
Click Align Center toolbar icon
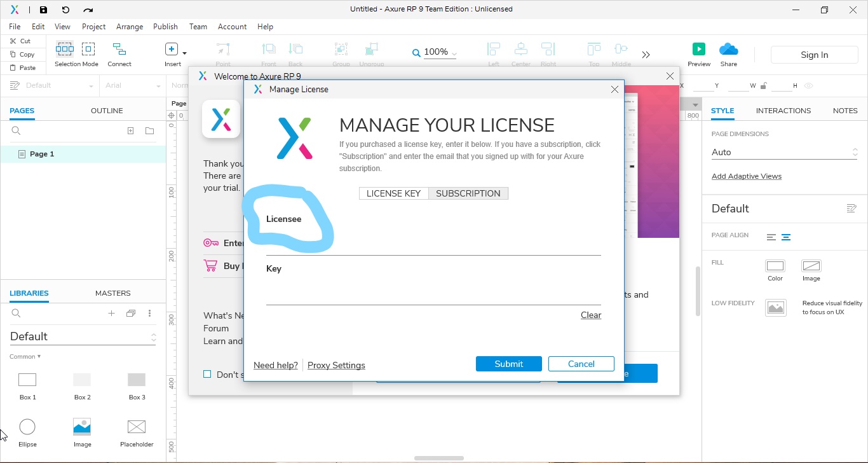click(521, 49)
